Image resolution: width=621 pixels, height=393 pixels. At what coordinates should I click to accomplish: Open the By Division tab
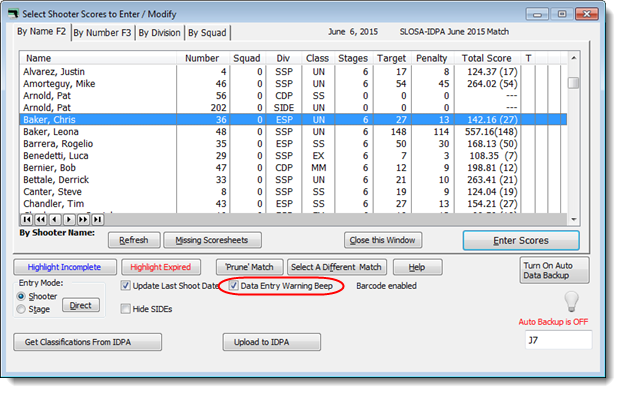160,33
